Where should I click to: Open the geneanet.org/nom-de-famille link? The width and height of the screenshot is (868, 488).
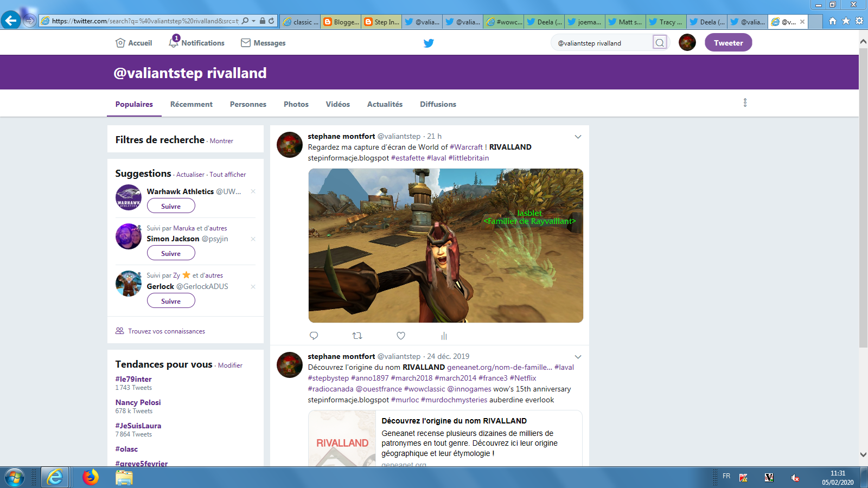[x=500, y=367]
